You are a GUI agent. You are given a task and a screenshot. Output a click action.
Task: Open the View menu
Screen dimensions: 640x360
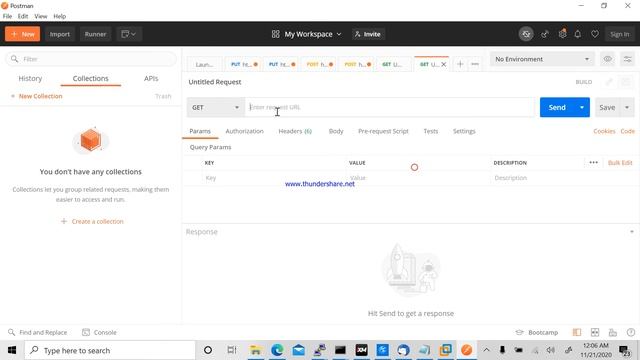pyautogui.click(x=41, y=16)
